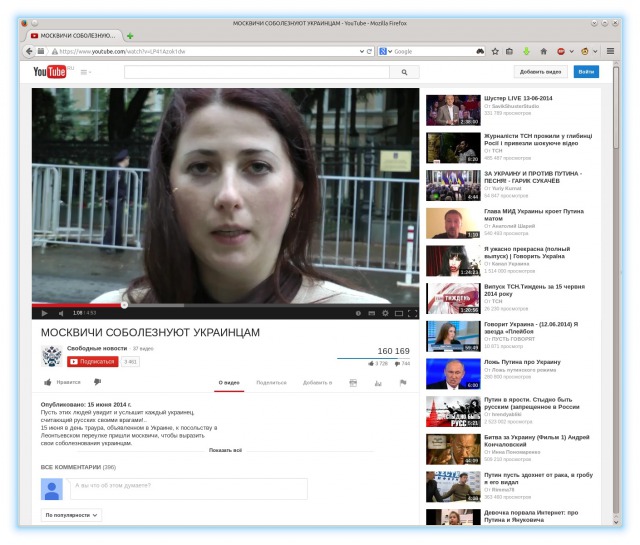The height and width of the screenshot is (545, 640).
Task: Select the 'Поделиться' tab
Action: click(271, 382)
